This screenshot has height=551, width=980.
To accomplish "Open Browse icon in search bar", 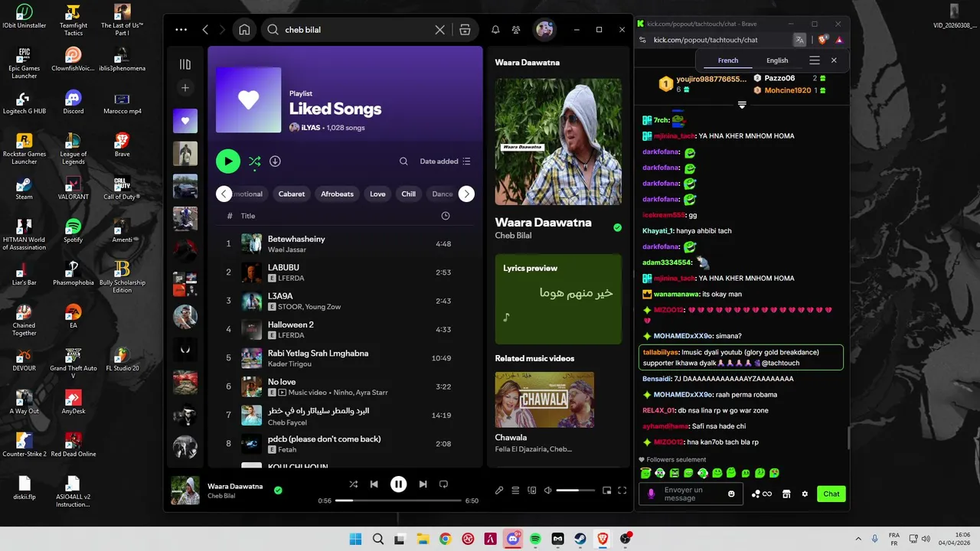I will (465, 30).
